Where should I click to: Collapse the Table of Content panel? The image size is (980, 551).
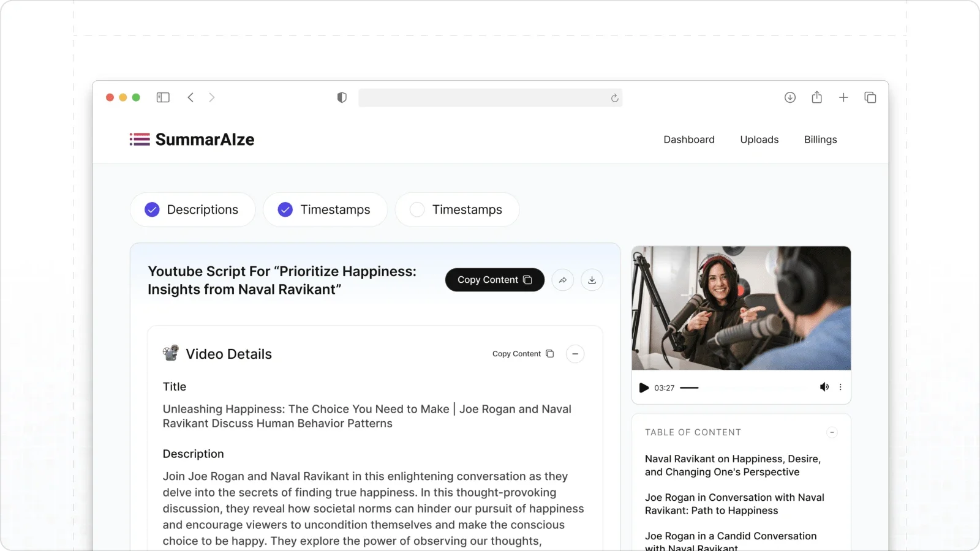[x=832, y=432]
